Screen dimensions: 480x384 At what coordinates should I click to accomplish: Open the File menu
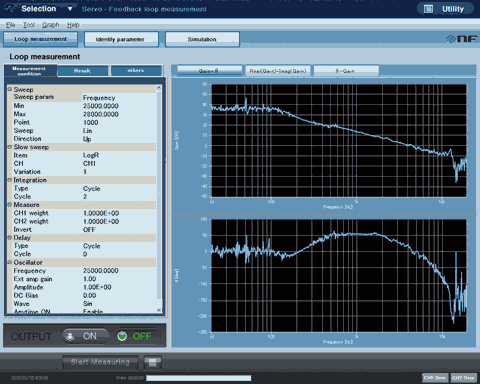coord(10,25)
